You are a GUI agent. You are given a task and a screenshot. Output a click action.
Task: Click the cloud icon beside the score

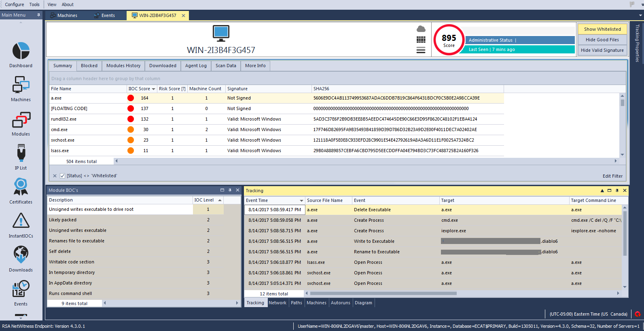point(421,29)
